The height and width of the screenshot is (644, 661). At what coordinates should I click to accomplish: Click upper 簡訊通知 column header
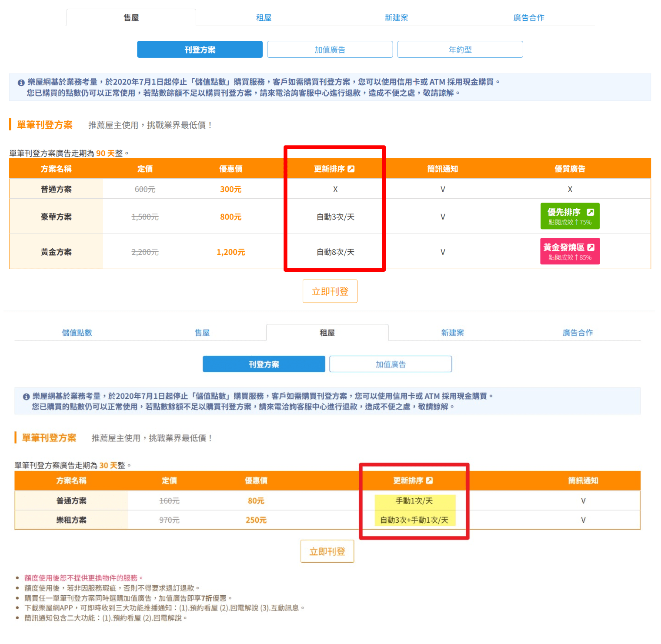[443, 169]
